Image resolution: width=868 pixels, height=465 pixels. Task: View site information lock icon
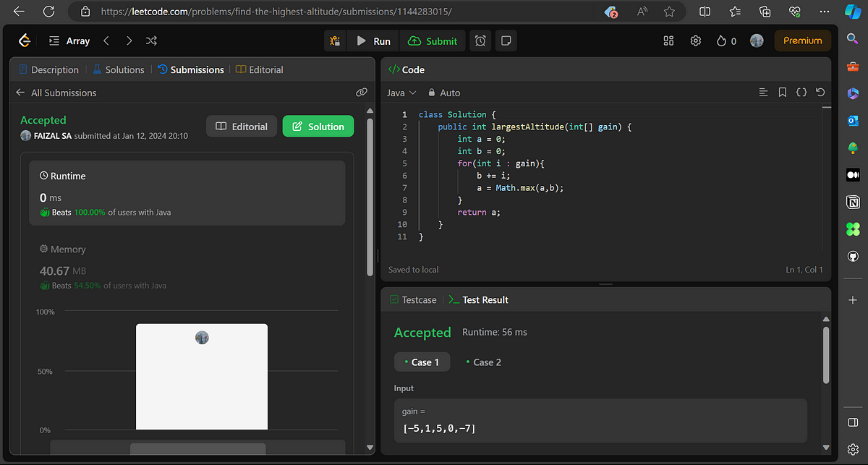(x=85, y=12)
